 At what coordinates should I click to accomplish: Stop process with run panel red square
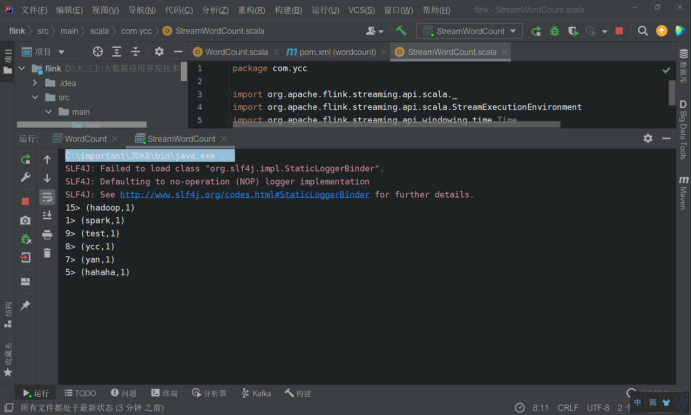(25, 201)
